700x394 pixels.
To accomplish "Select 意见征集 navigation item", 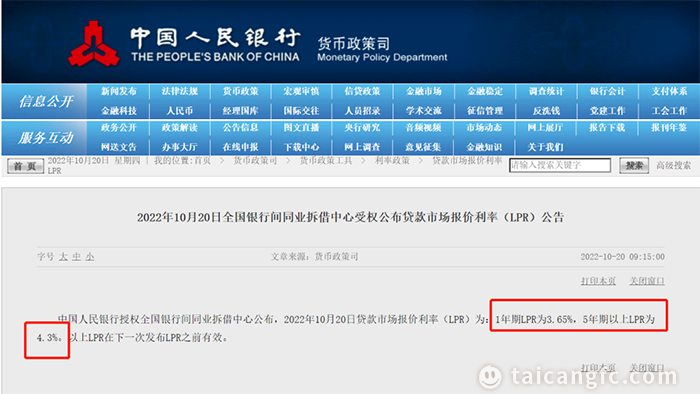I will pyautogui.click(x=424, y=147).
